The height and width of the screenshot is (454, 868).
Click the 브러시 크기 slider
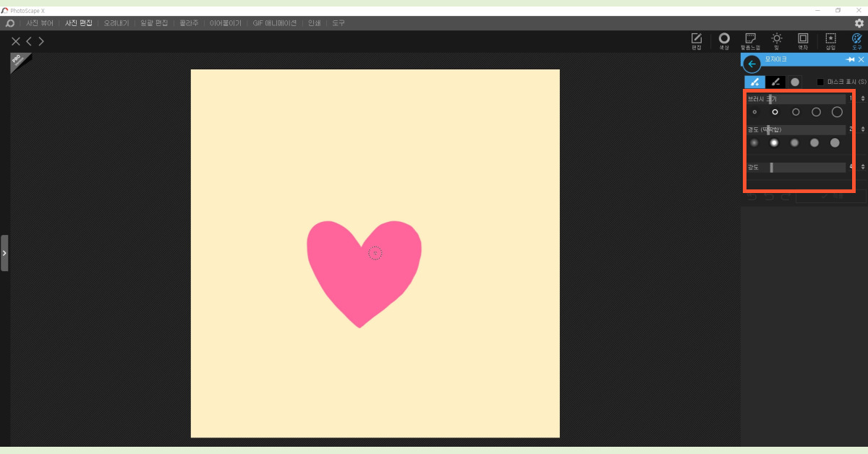click(x=796, y=99)
